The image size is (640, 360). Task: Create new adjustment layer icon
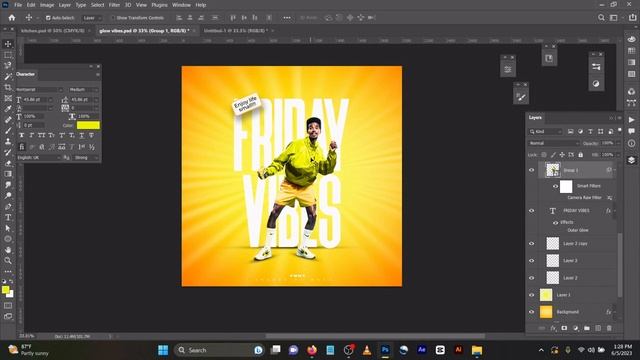[576, 328]
